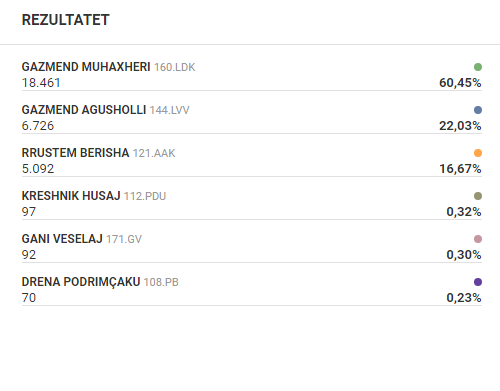Select candidate name Kreshnik Husaj
Image resolution: width=500 pixels, height=391 pixels.
pyautogui.click(x=71, y=196)
